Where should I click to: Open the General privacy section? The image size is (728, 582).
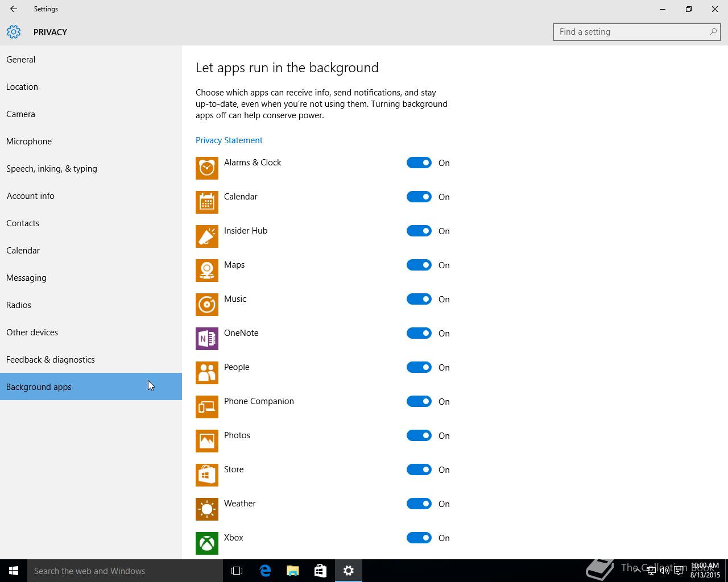91,59
